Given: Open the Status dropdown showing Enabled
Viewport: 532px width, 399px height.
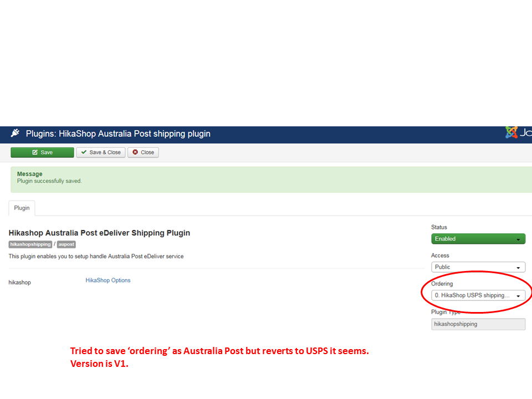Looking at the screenshot, I should click(478, 239).
